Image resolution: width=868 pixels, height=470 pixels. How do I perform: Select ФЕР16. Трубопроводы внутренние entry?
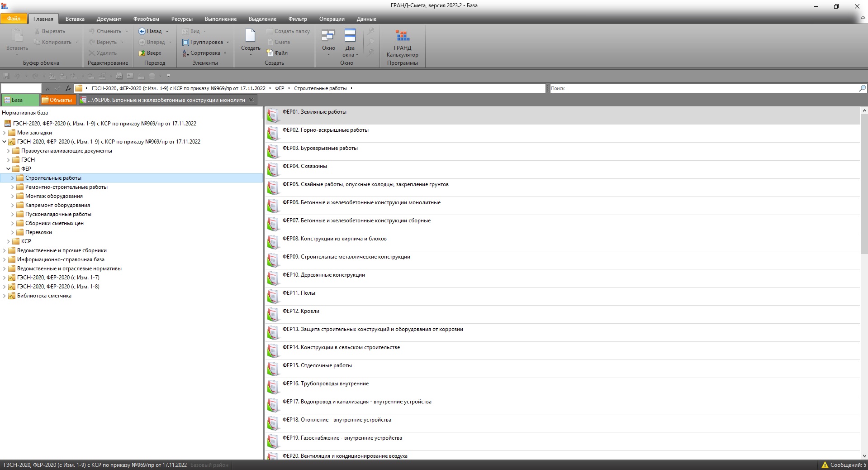[562, 387]
